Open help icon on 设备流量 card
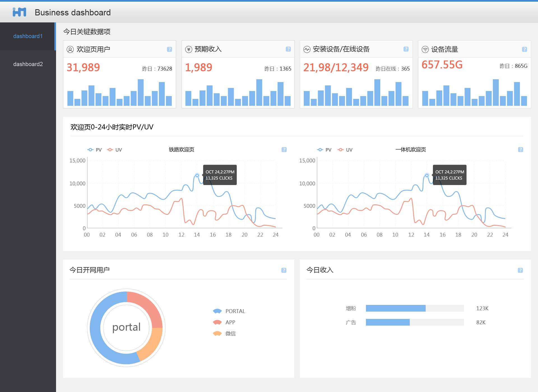Viewport: 538px width, 392px height. 525,49
